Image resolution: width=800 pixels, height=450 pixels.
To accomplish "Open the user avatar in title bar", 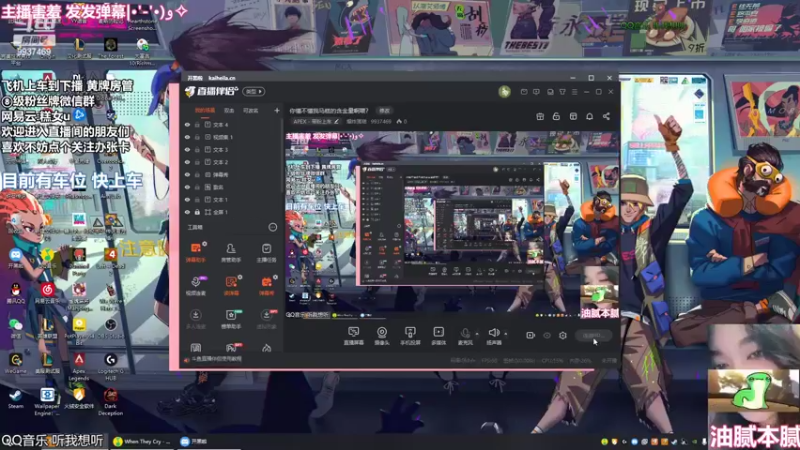I will (504, 92).
